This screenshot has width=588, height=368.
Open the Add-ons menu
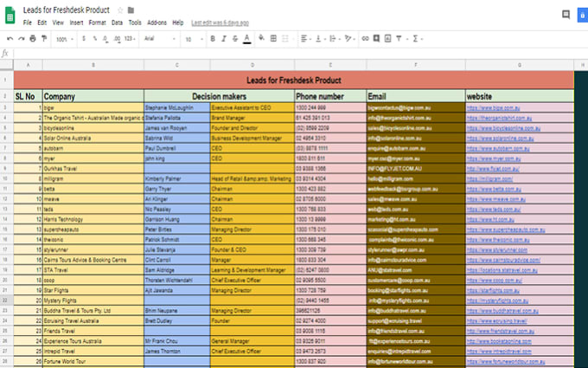point(157,23)
